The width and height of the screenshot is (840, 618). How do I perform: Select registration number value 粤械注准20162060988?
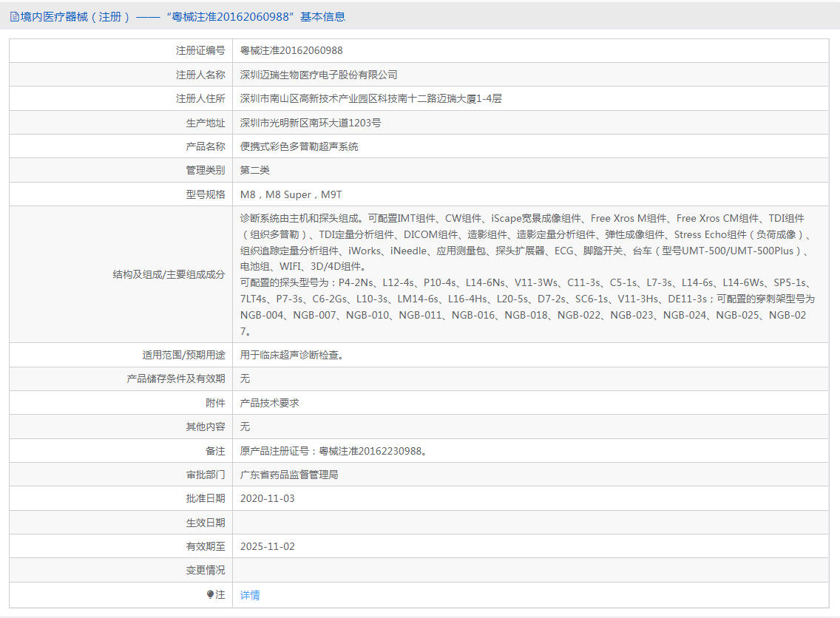tap(291, 50)
